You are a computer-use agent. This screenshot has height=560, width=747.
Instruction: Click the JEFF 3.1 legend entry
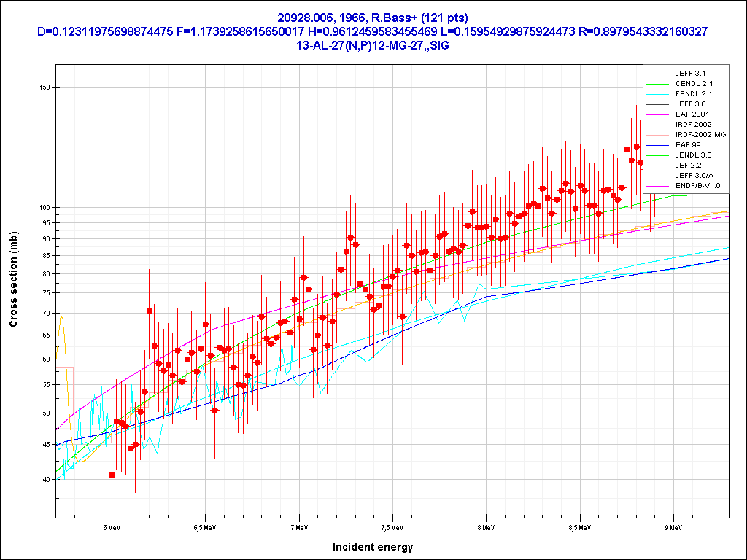pyautogui.click(x=690, y=74)
